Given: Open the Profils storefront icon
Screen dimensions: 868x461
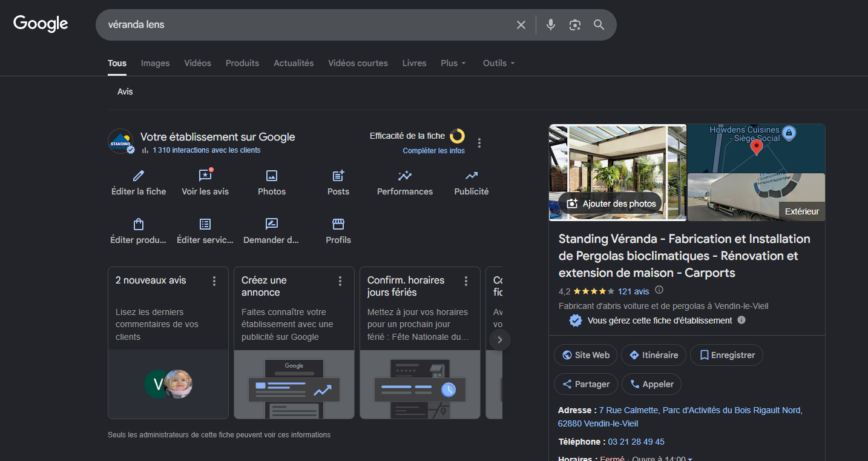Looking at the screenshot, I should point(338,224).
